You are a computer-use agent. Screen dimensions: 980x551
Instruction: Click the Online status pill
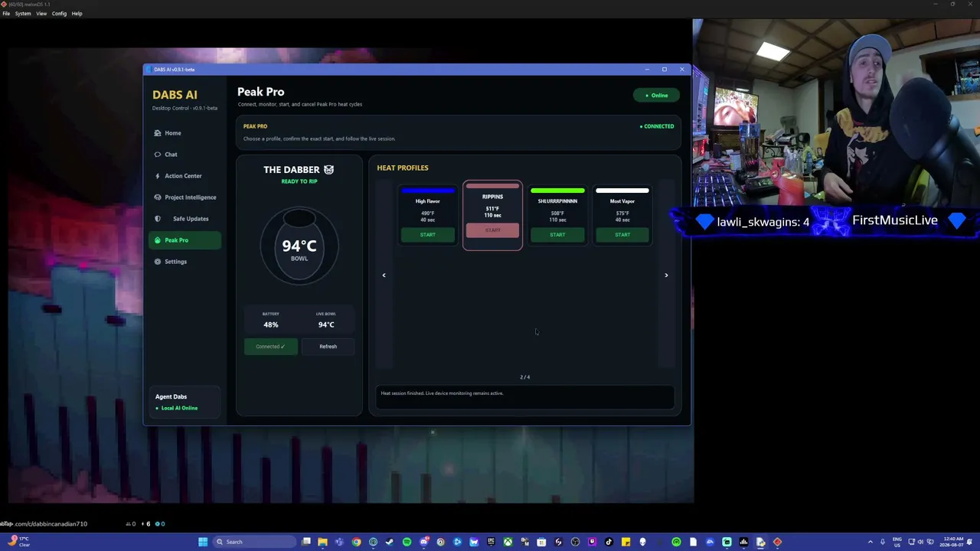click(x=656, y=96)
